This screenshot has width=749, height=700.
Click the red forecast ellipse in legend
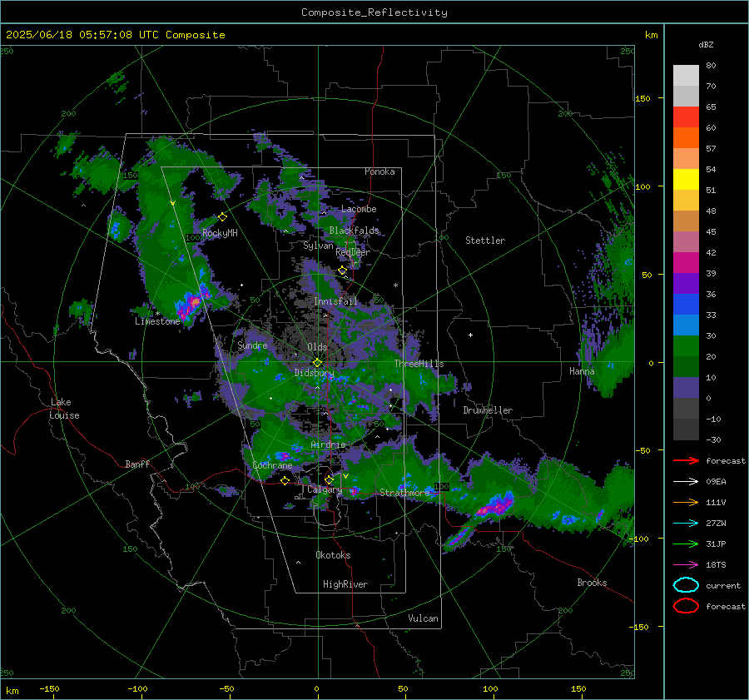[x=686, y=606]
